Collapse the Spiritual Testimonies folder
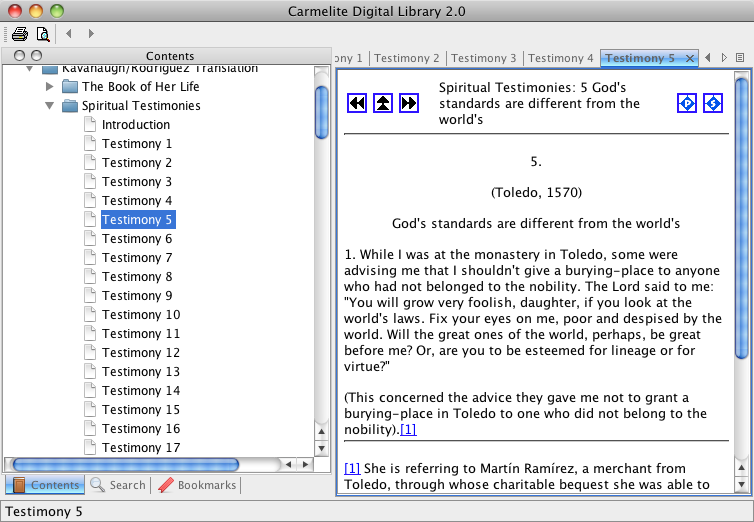The image size is (754, 522). click(x=50, y=106)
